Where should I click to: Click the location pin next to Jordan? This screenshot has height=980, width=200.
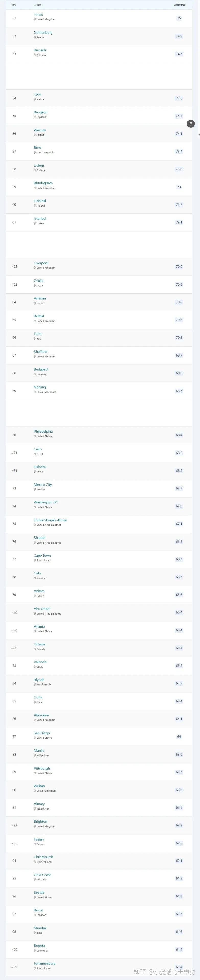[x=35, y=303]
